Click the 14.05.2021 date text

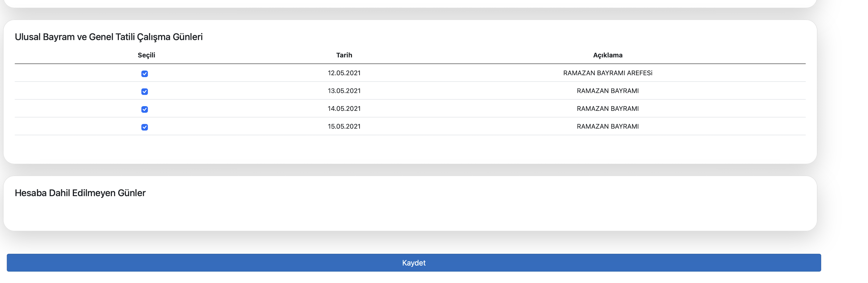[x=344, y=109]
